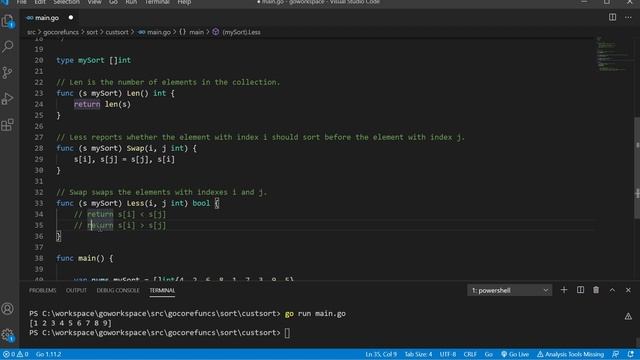
Task: Click 'src' breadcrumb segment
Action: point(31,32)
